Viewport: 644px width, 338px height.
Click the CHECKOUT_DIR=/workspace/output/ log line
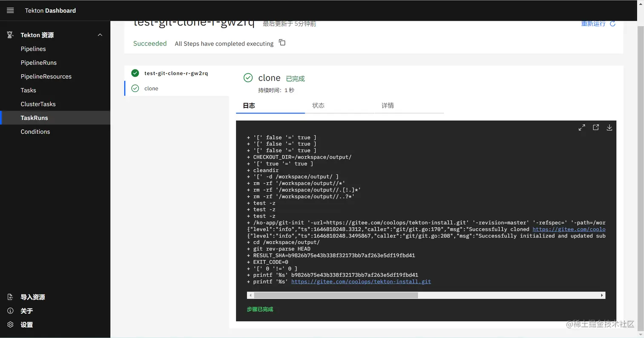tap(299, 157)
